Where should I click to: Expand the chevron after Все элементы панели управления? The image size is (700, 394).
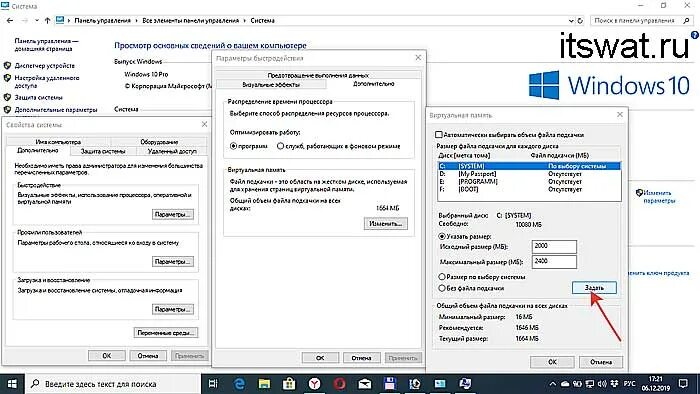(245, 21)
